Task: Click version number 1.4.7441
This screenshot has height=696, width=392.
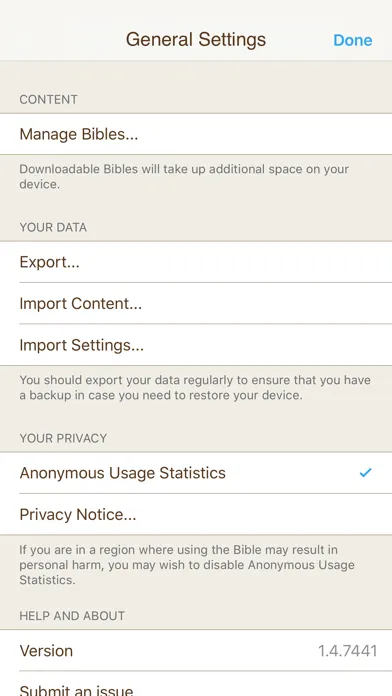Action: point(348,651)
